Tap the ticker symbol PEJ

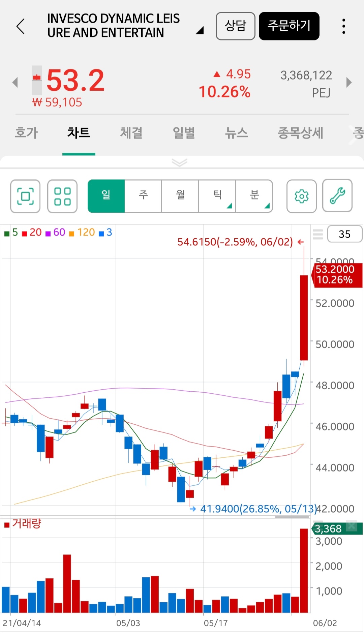(x=321, y=93)
